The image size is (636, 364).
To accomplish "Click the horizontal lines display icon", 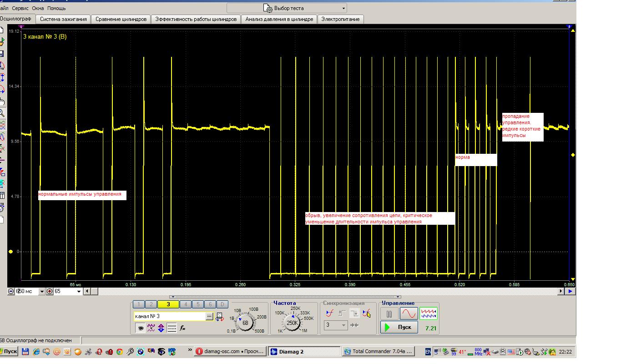I will coord(172,328).
